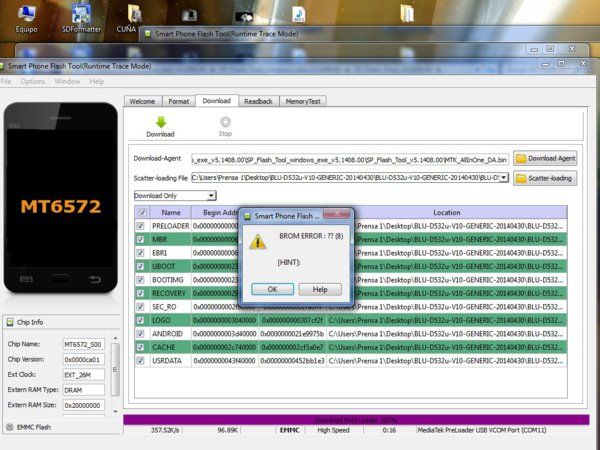
Task: Click the Ext Clock field EXT_26M
Action: (83, 375)
